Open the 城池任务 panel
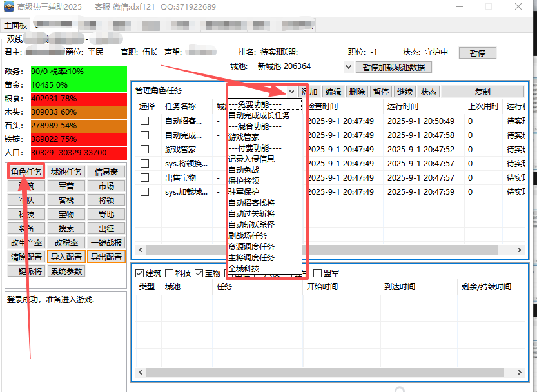This screenshot has width=537, height=392. pyautogui.click(x=66, y=171)
